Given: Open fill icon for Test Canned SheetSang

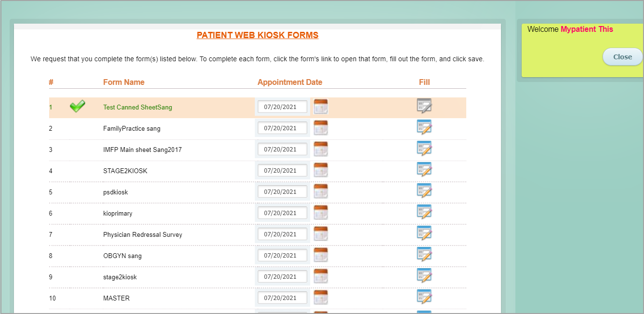Looking at the screenshot, I should click(424, 106).
